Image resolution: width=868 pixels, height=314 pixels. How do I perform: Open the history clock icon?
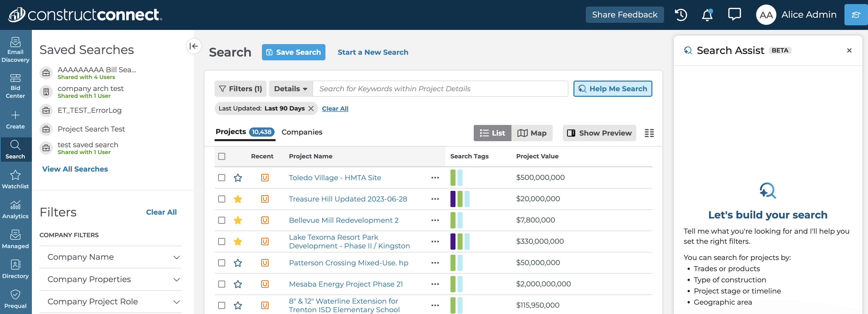(x=681, y=15)
